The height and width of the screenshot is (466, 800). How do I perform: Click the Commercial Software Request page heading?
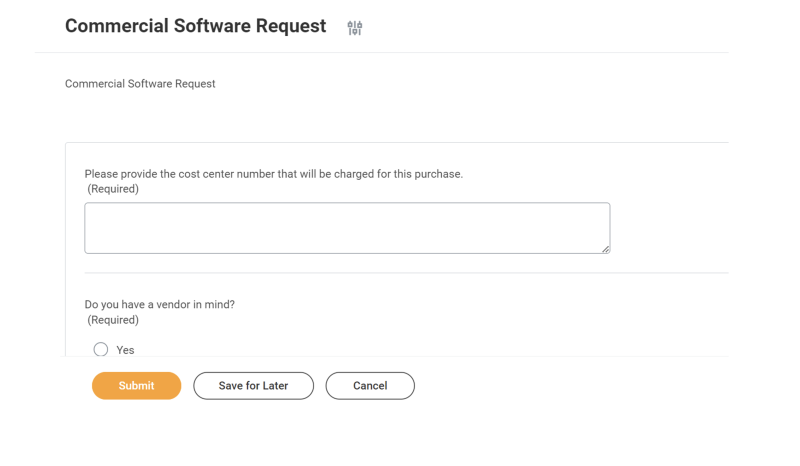coord(195,27)
